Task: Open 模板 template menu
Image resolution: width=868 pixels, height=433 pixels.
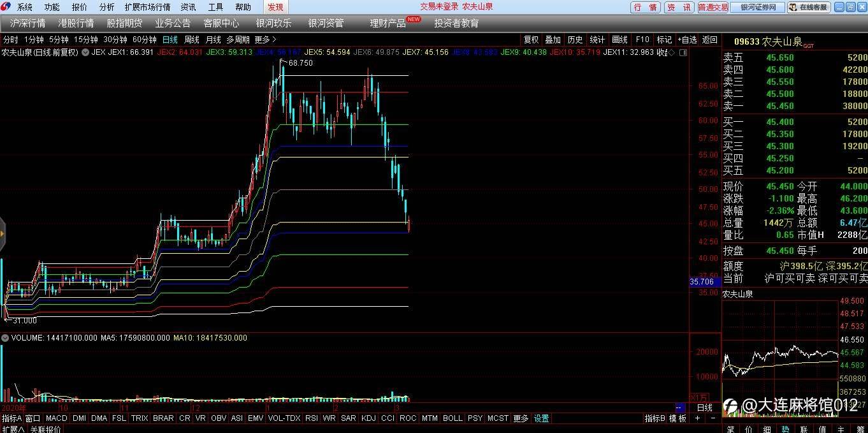Action: click(x=677, y=418)
